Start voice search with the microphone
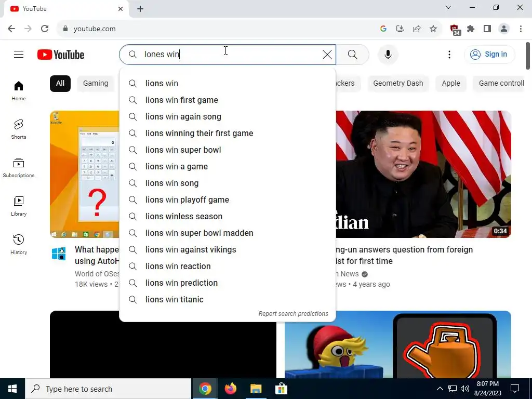The image size is (532, 399). pyautogui.click(x=388, y=54)
